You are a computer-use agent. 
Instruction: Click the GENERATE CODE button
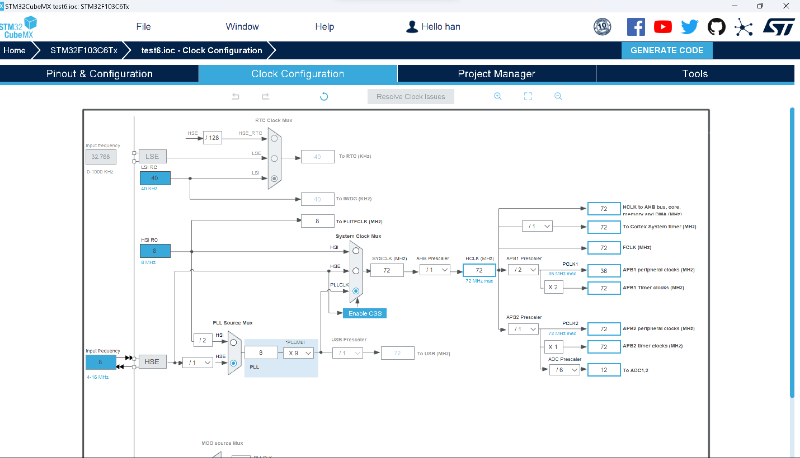667,50
